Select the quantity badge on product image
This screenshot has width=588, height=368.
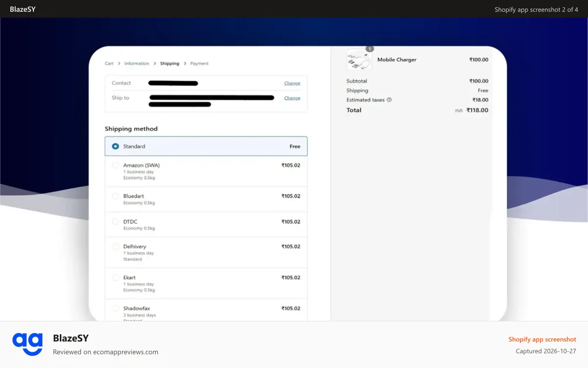point(369,49)
